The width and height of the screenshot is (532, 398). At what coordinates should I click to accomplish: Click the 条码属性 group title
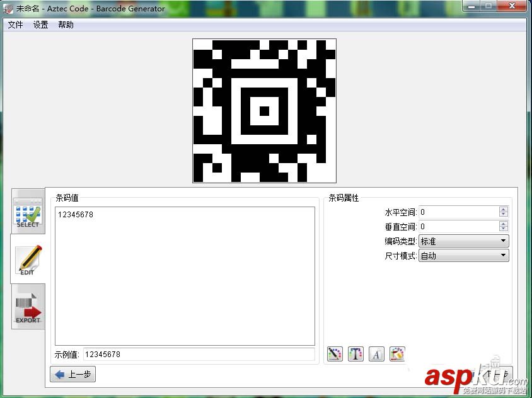point(344,198)
